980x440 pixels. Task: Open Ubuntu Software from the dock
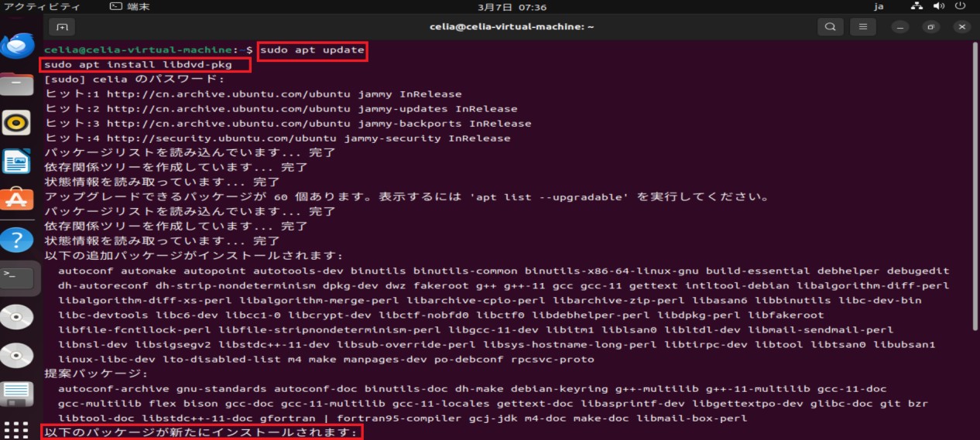[x=17, y=200]
